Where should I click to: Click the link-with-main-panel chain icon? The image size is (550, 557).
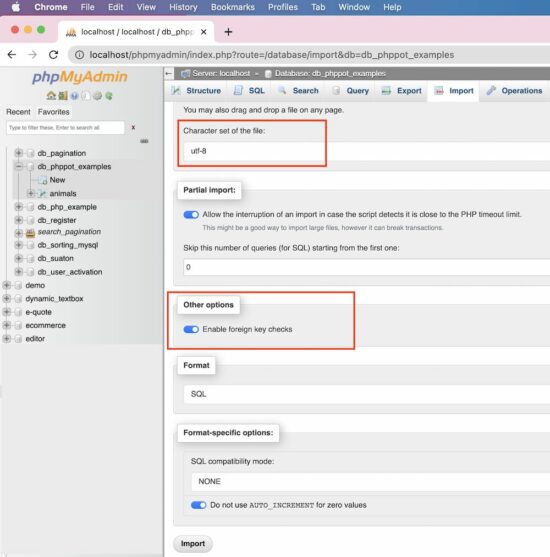click(144, 141)
